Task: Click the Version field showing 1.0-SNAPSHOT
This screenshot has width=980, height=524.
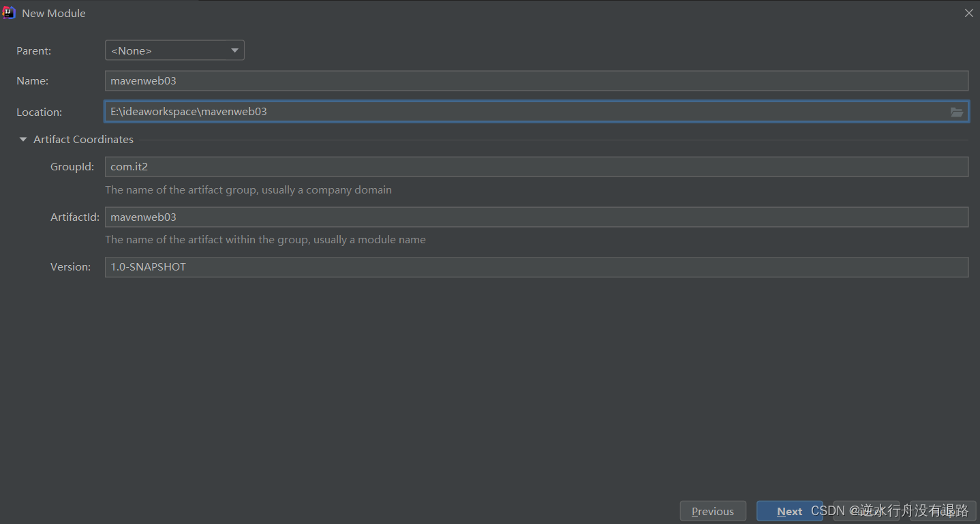Action: coord(536,267)
